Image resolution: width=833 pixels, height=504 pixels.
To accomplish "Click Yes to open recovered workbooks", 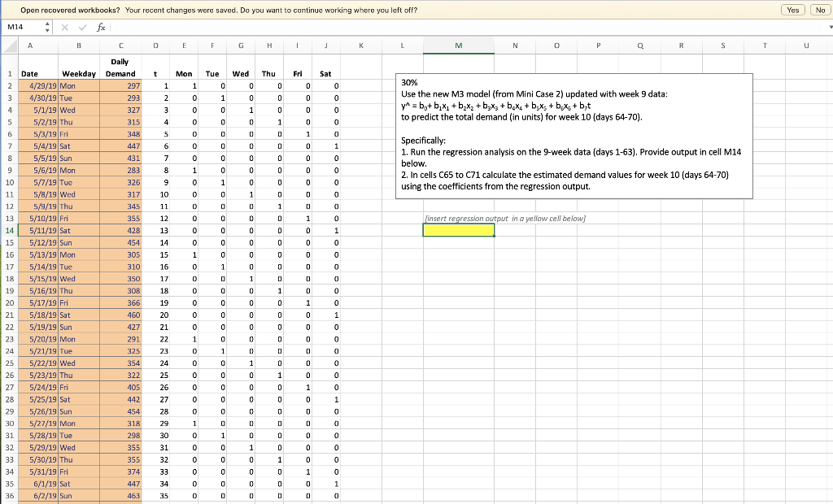I will click(x=792, y=10).
